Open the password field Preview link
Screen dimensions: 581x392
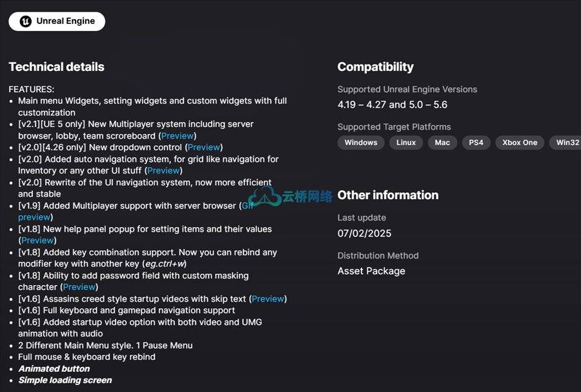pyautogui.click(x=79, y=287)
